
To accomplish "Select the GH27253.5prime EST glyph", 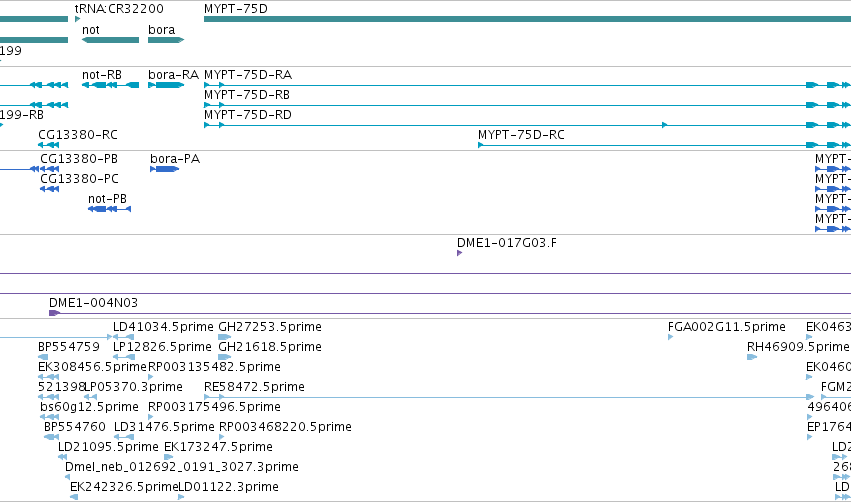I will click(x=224, y=337).
